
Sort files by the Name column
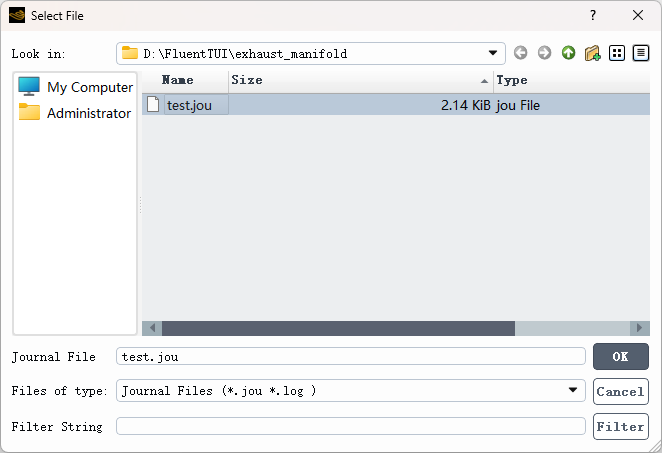point(178,80)
